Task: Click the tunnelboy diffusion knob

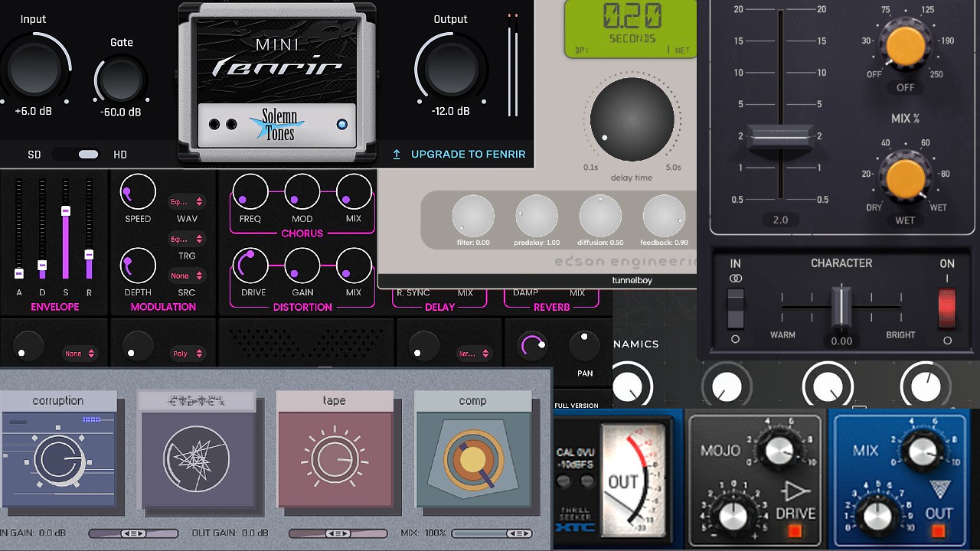Action: [600, 216]
